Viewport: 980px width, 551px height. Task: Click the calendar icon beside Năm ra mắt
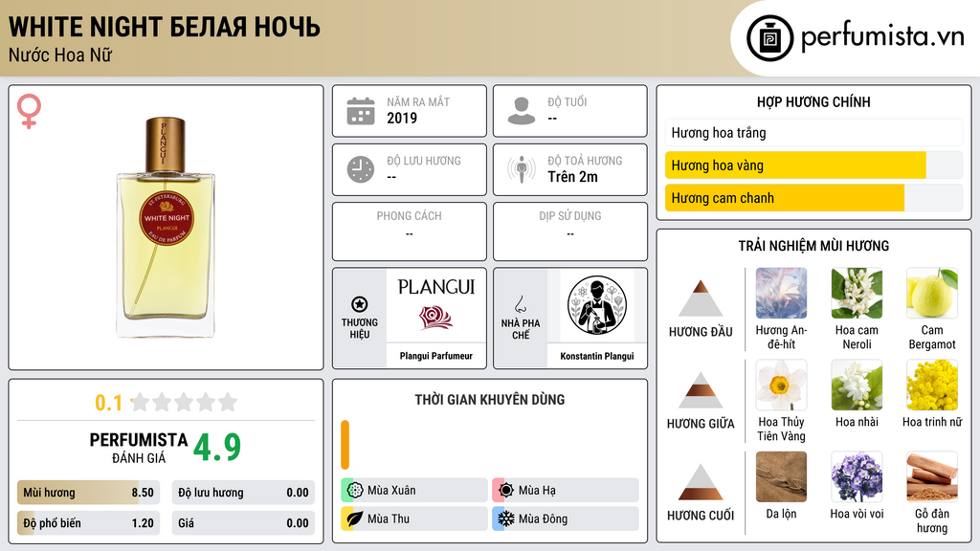coord(361,111)
